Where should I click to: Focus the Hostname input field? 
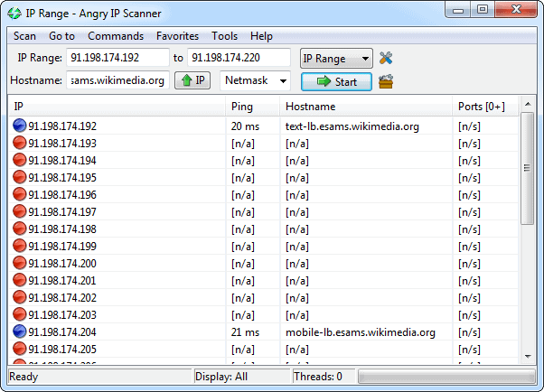pyautogui.click(x=117, y=80)
